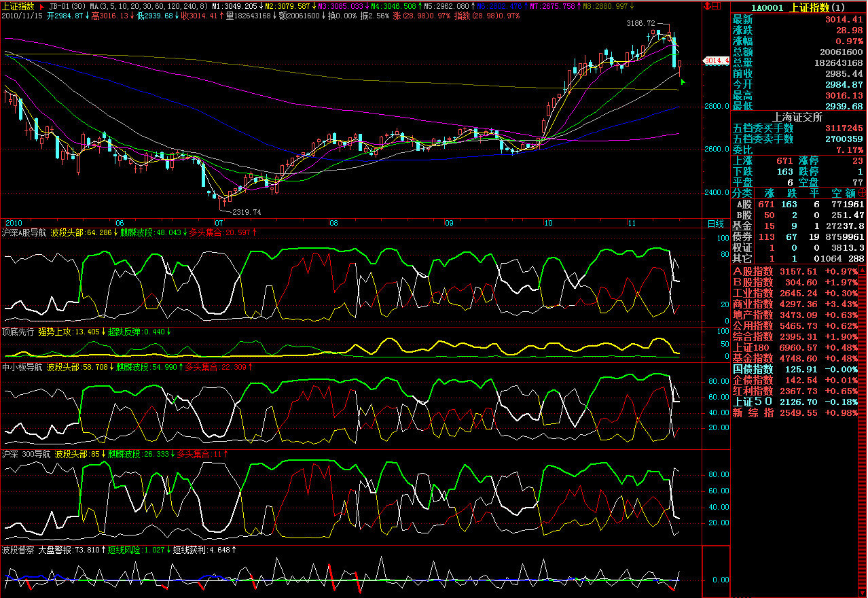Click the green arrow marker beside latest candle
Viewport: 868px width, 598px height.
tap(683, 82)
